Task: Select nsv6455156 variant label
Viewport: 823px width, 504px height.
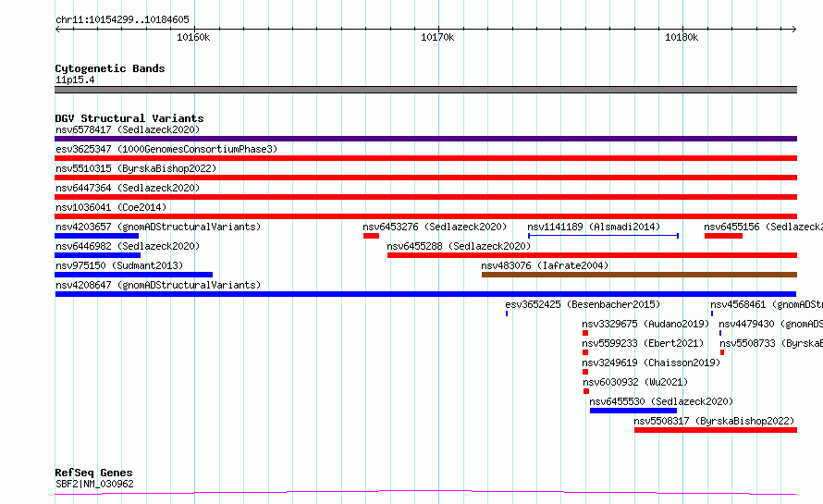Action: pos(763,227)
